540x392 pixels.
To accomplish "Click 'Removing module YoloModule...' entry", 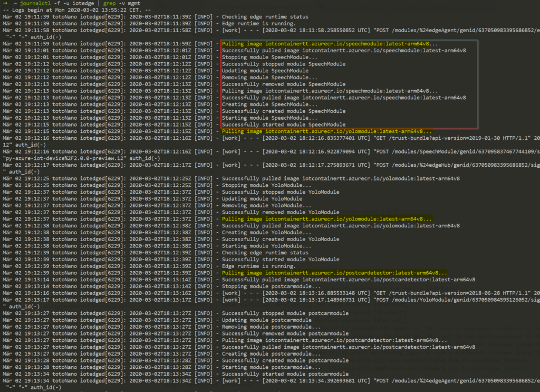I will click(266, 206).
